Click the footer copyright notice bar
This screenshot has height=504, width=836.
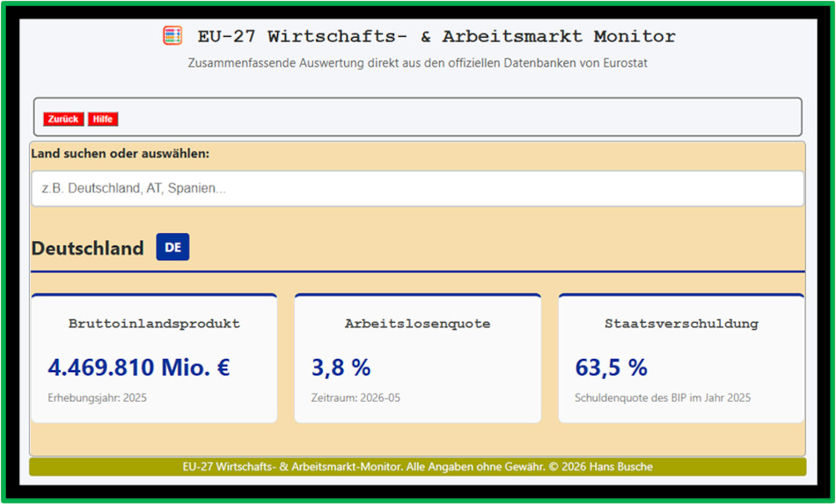point(417,467)
